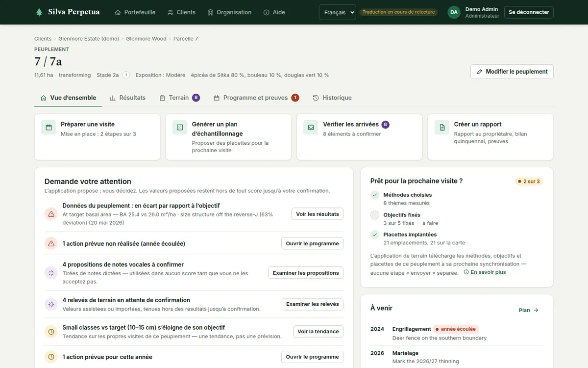Switch to the Vue d'ensemble tab
The height and width of the screenshot is (368, 588).
click(x=68, y=98)
